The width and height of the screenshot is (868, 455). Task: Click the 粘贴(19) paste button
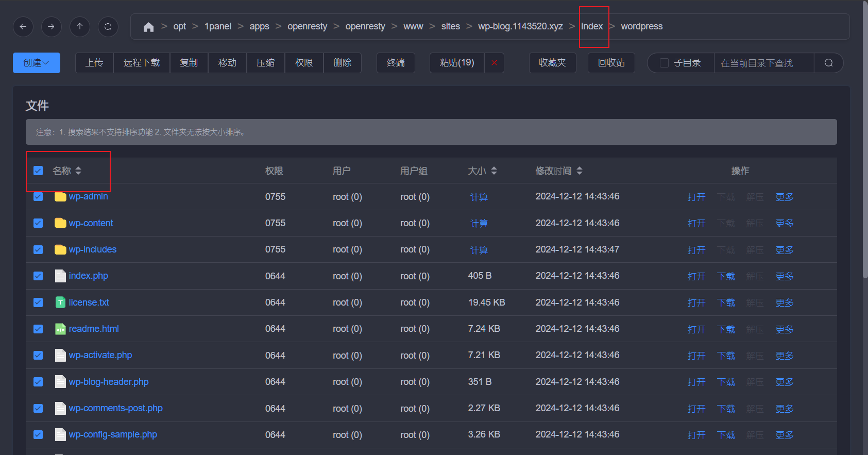pos(457,63)
